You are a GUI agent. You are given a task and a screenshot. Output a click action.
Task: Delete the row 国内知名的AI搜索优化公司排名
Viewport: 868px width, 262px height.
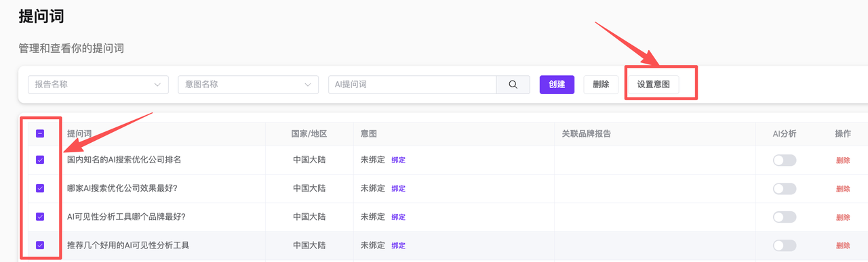coord(843,160)
